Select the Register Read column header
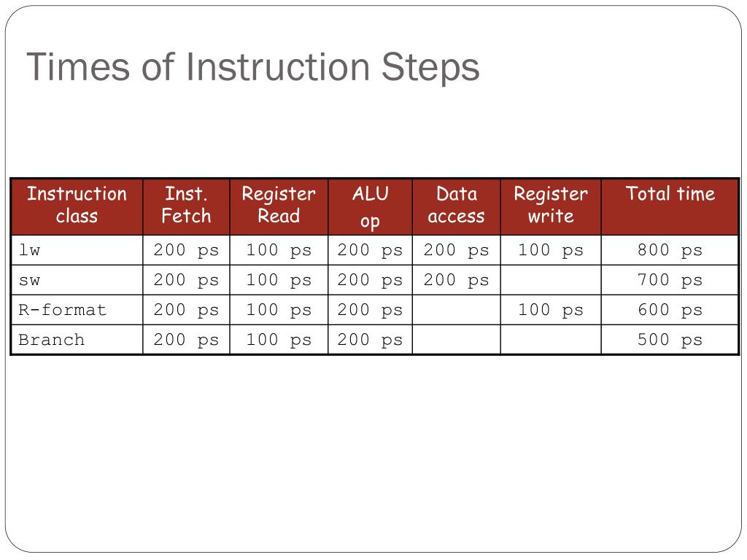 [x=279, y=206]
